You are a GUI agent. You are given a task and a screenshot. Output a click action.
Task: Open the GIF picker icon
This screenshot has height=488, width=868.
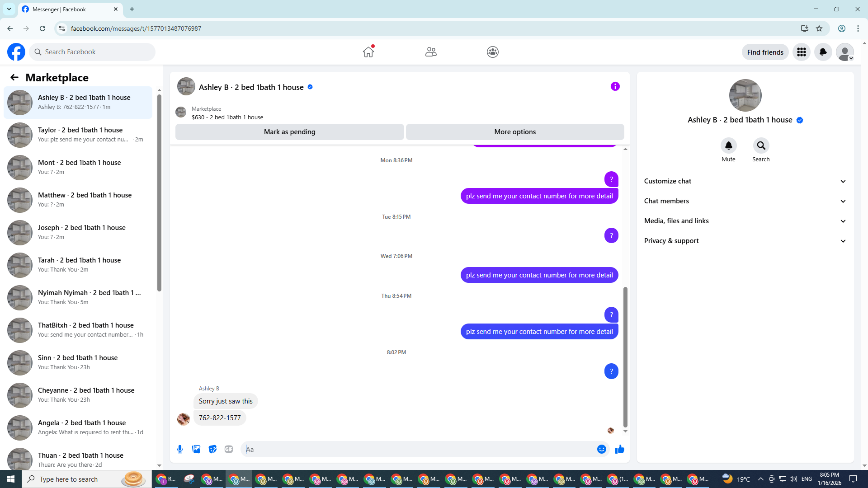(x=229, y=449)
